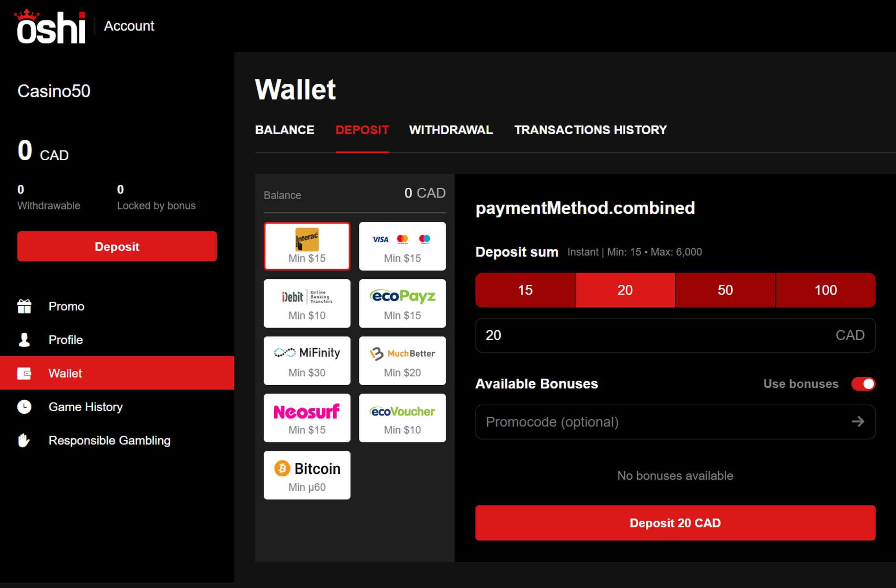Click the red sidebar Deposit button
Screen dimensions: 896x588
click(x=117, y=246)
